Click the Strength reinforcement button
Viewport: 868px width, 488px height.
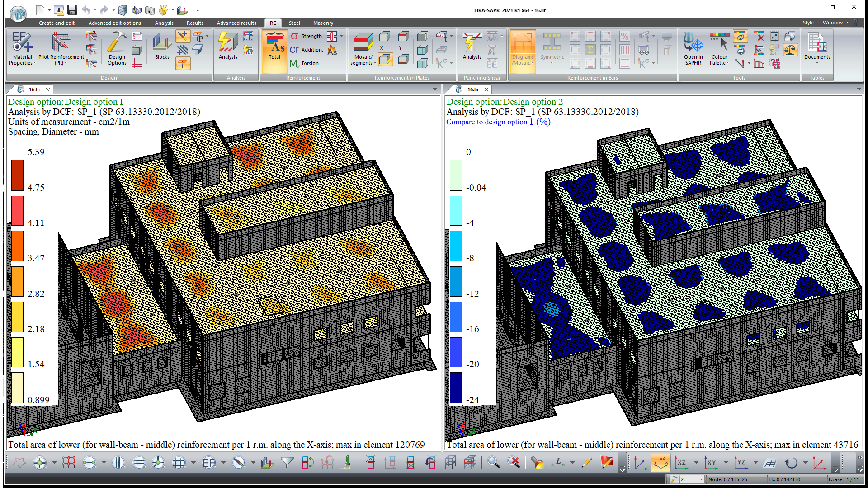pos(307,36)
